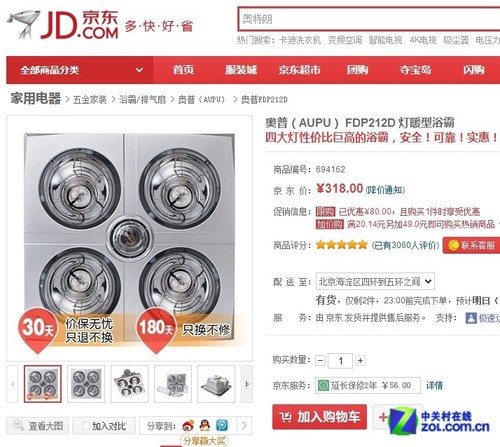Viewport: 500px width, 447px height.
Task: Click magnifier icon in 查看大图
Action: (x=18, y=425)
